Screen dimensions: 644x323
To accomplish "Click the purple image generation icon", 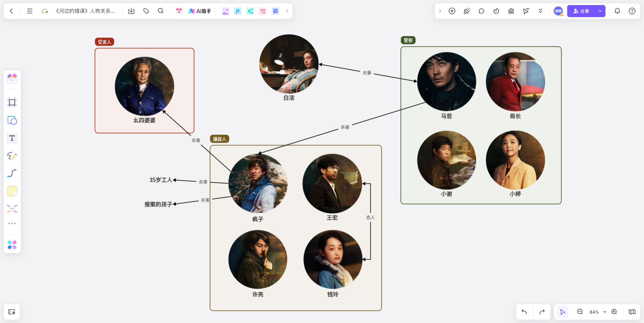I will [x=226, y=11].
